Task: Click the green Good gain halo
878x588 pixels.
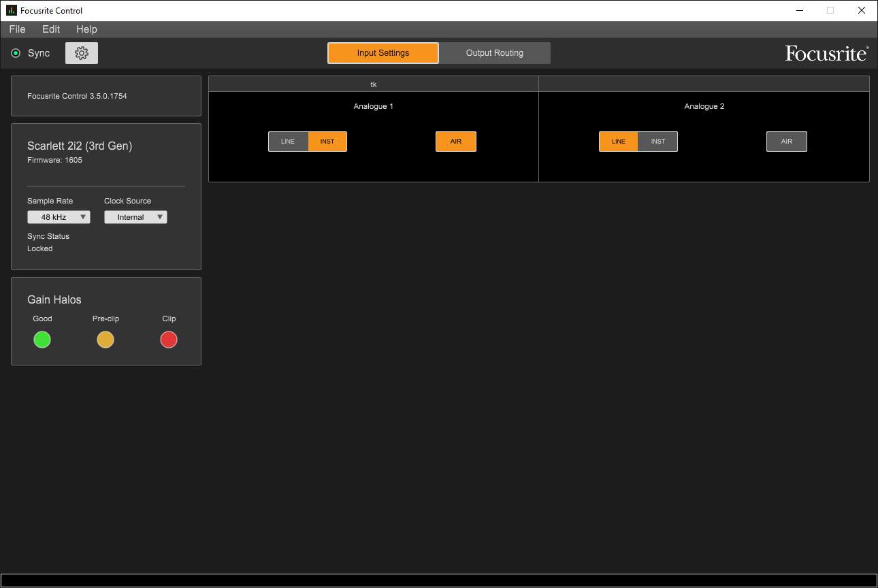Action: (x=42, y=340)
